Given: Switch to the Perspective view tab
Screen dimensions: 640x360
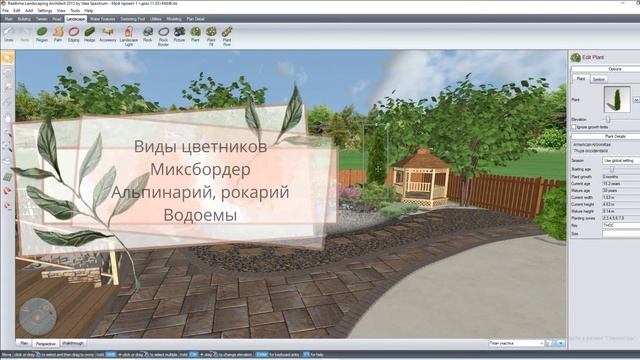Looking at the screenshot, I should tap(46, 344).
